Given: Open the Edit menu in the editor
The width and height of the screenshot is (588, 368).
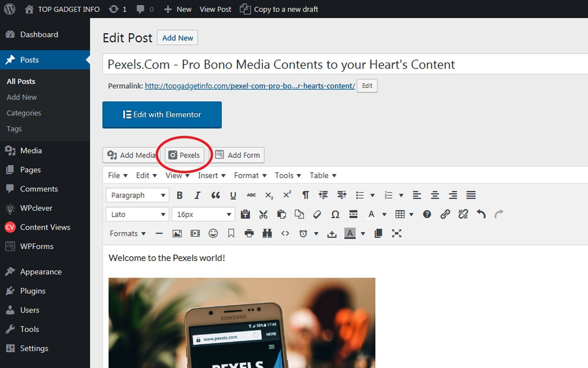Looking at the screenshot, I should (x=146, y=175).
